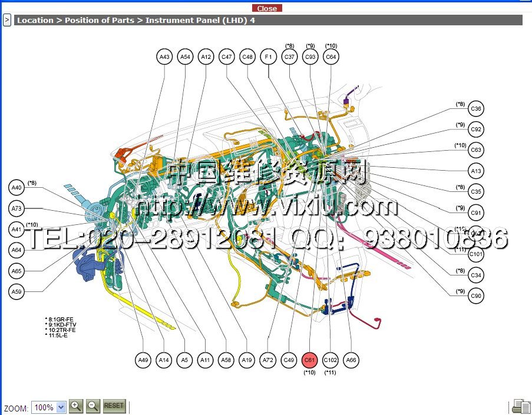The image size is (532, 415).
Task: Click the print pages icon
Action: pos(521,406)
